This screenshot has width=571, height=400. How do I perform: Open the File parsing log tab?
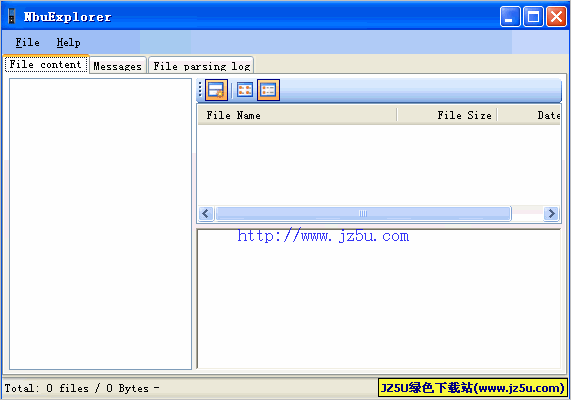201,66
